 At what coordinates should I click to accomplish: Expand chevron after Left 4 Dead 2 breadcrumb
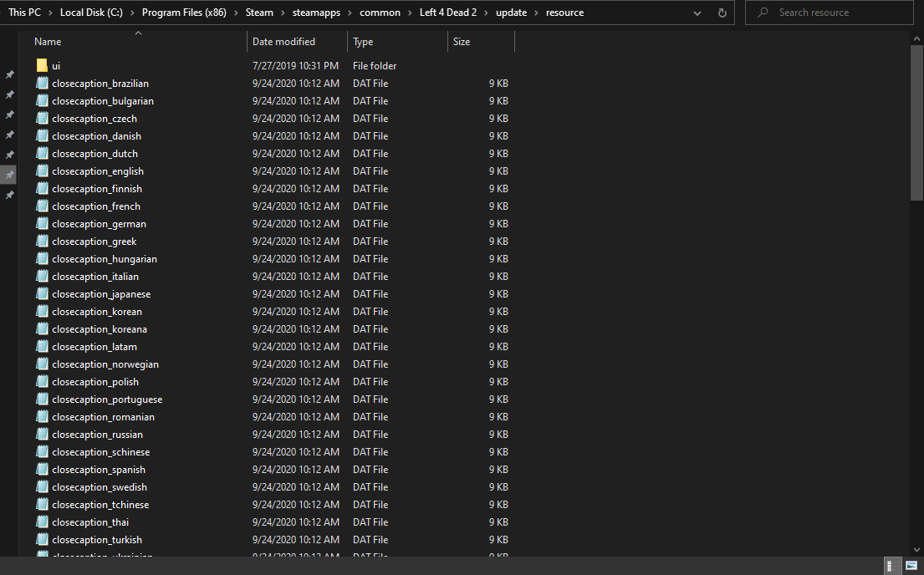[x=486, y=13]
